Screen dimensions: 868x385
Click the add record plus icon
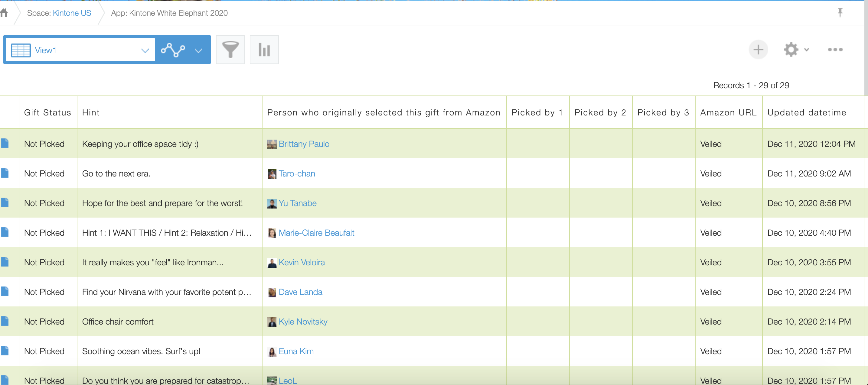tap(759, 50)
